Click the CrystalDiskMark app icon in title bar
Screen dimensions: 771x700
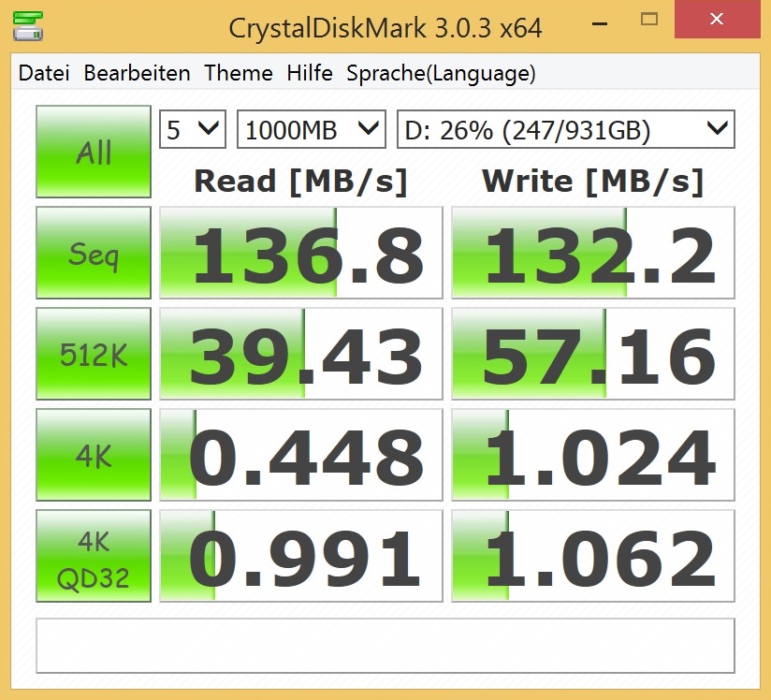click(27, 26)
